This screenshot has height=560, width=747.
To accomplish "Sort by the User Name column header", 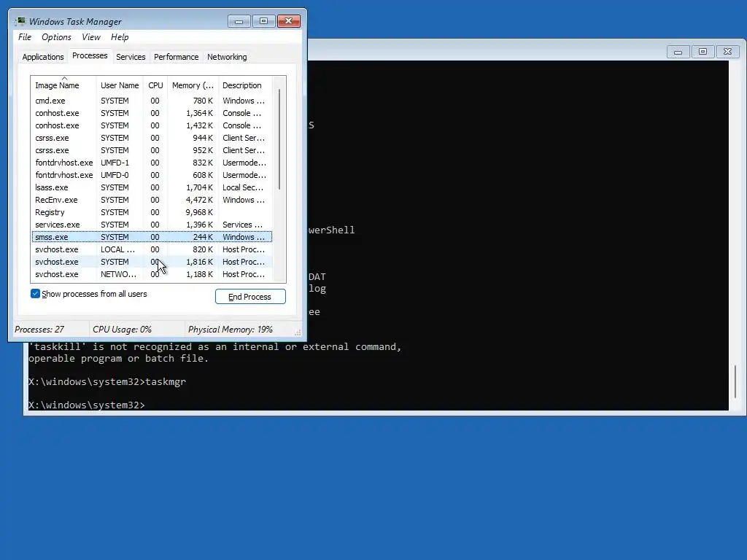I will pos(120,85).
